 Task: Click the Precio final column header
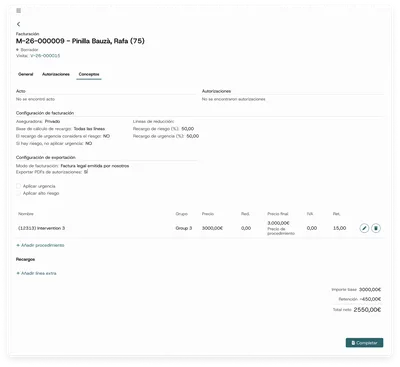click(x=278, y=214)
